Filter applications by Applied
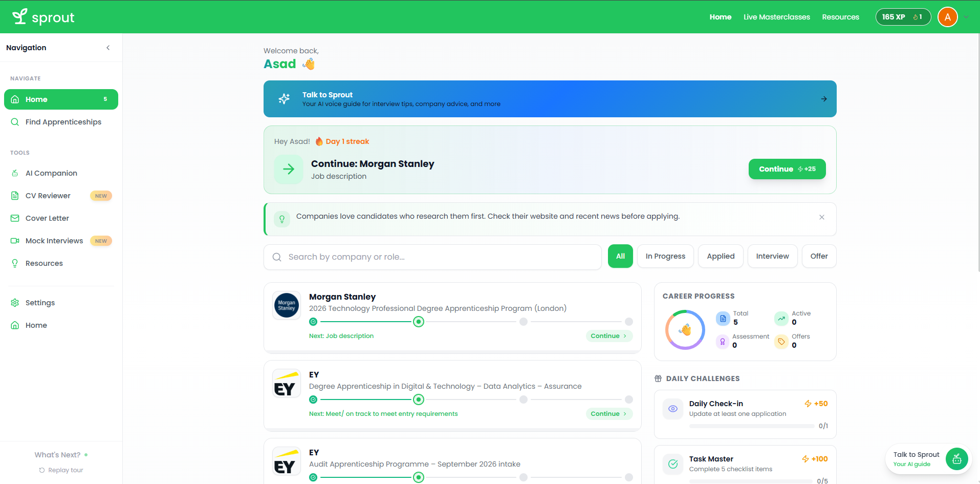980x484 pixels. 721,256
